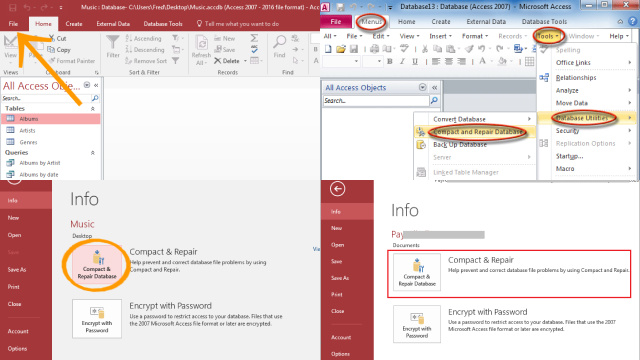The image size is (640, 360).
Task: Open Music All Access Objects pane dropdown arrow
Action: pyautogui.click(x=87, y=85)
